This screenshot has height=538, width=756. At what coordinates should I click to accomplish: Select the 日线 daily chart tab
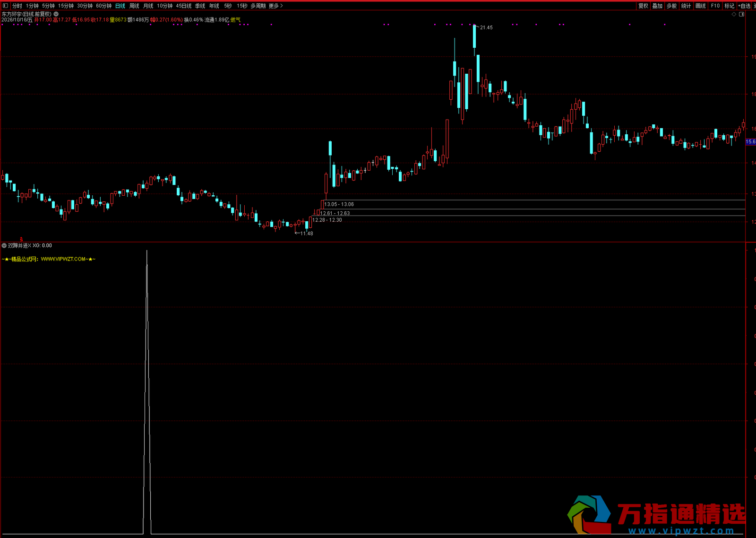click(120, 6)
